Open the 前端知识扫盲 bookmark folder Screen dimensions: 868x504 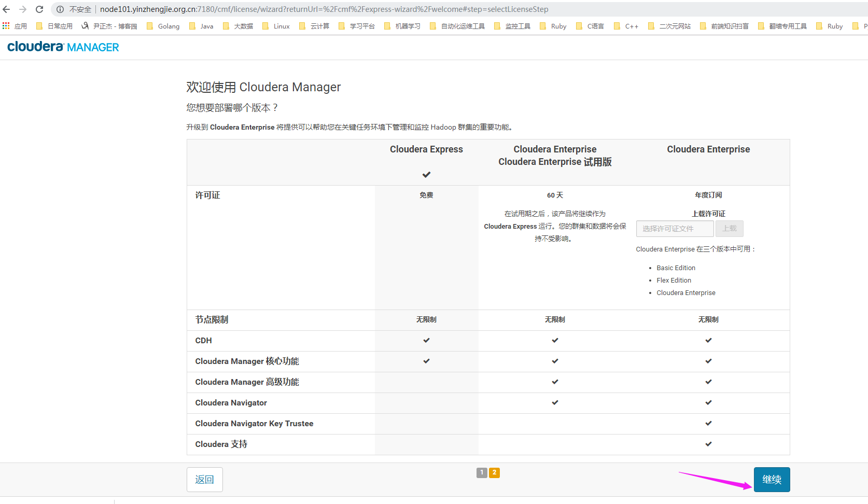[x=724, y=26]
